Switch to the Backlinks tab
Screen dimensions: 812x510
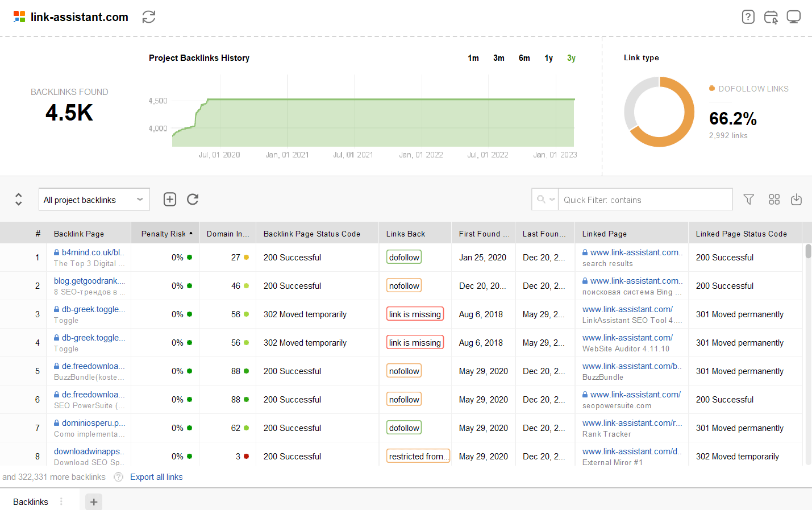(31, 502)
